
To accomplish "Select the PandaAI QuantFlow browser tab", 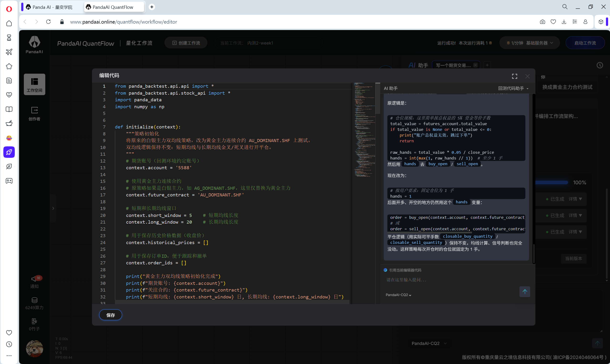I will point(114,7).
